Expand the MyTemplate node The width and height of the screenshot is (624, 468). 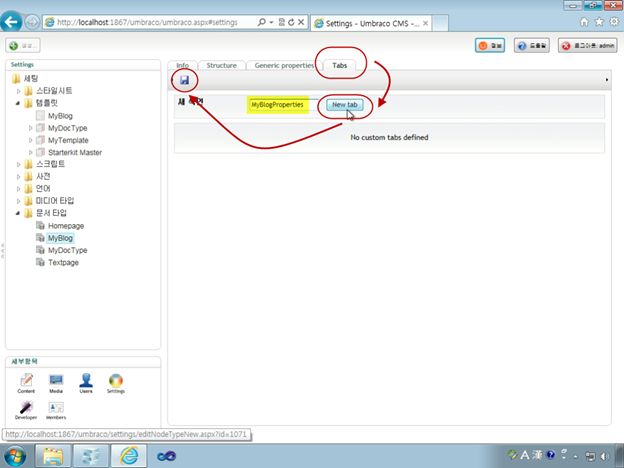pos(31,140)
